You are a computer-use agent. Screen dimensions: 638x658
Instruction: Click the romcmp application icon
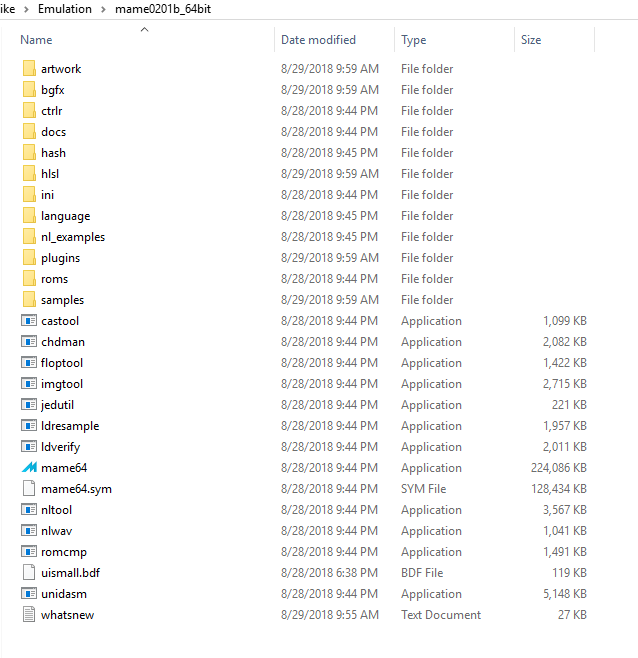click(29, 551)
